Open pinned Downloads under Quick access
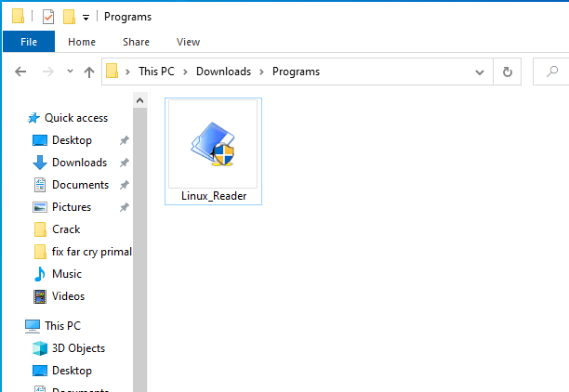The image size is (569, 392). point(79,163)
